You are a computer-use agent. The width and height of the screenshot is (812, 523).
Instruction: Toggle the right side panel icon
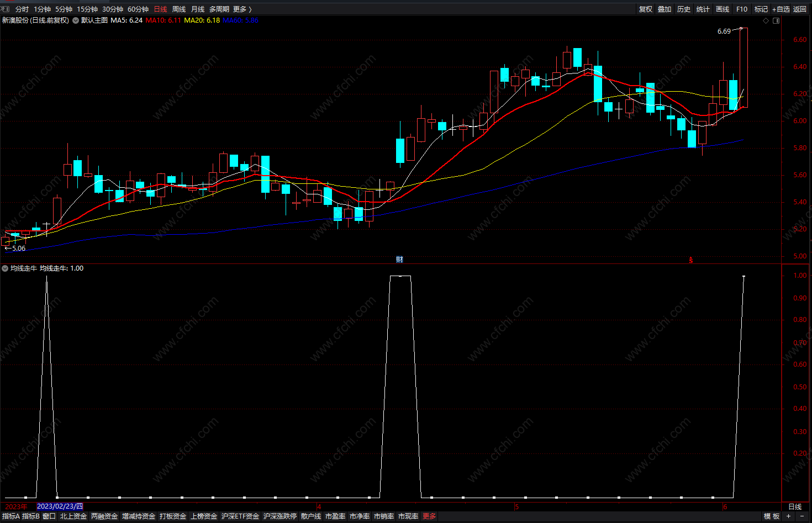(x=776, y=20)
